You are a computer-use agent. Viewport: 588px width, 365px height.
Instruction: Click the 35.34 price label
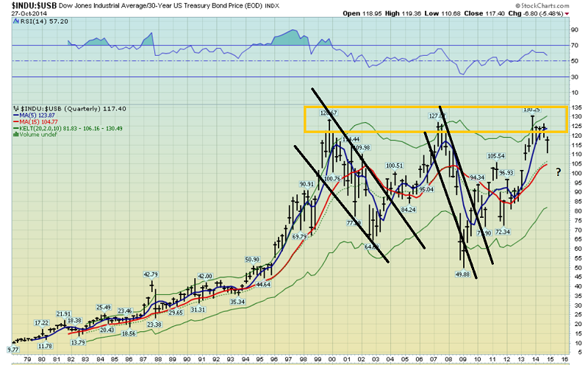tap(237, 302)
